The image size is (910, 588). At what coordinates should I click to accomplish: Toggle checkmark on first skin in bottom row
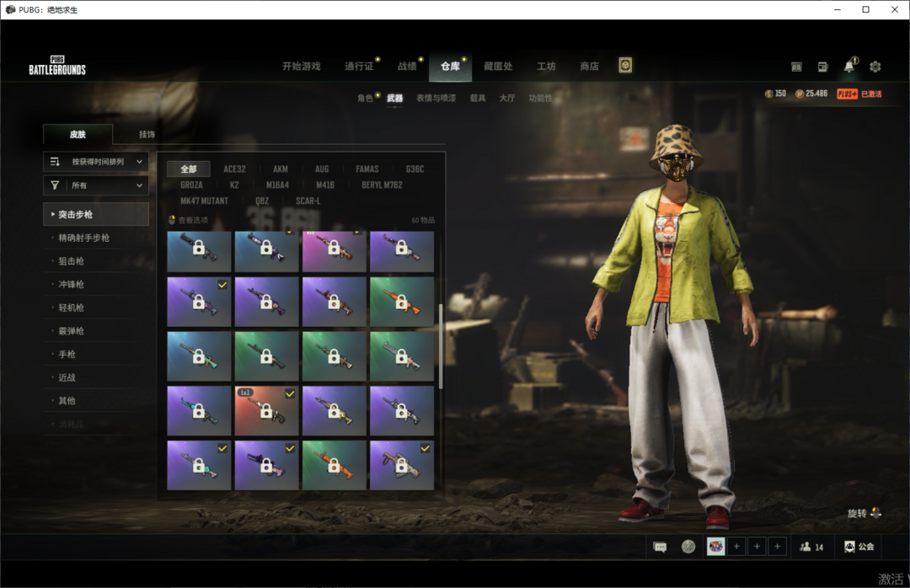(222, 448)
